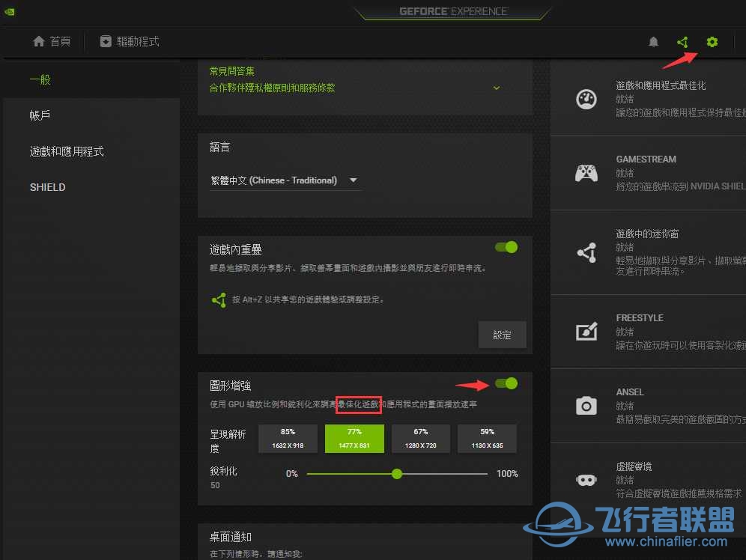Click the 0% label of sharpening slider
Screen dimensions: 746x560
[x=291, y=473]
